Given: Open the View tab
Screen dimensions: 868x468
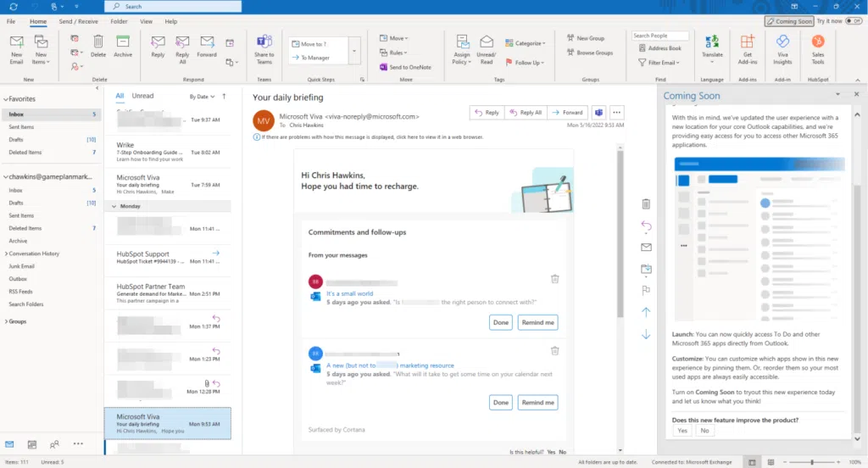Looking at the screenshot, I should pyautogui.click(x=146, y=21).
